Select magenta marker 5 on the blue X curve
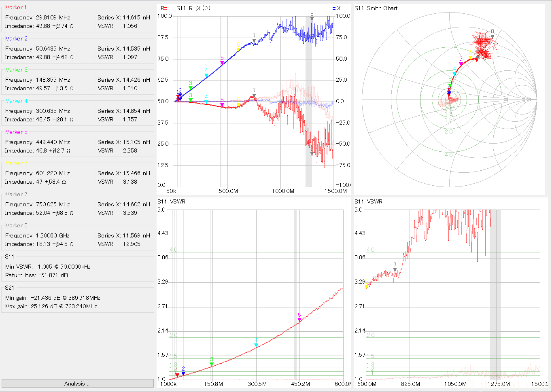The width and height of the screenshot is (552, 392). click(x=222, y=63)
